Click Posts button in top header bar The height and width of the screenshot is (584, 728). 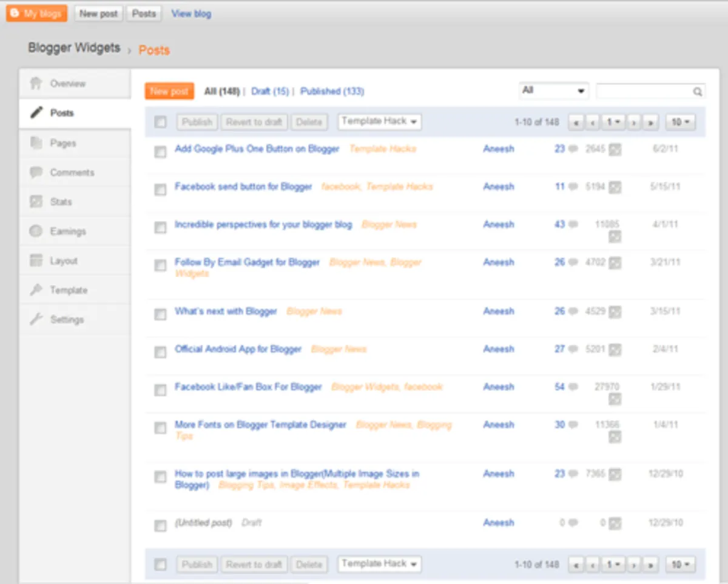tap(144, 13)
